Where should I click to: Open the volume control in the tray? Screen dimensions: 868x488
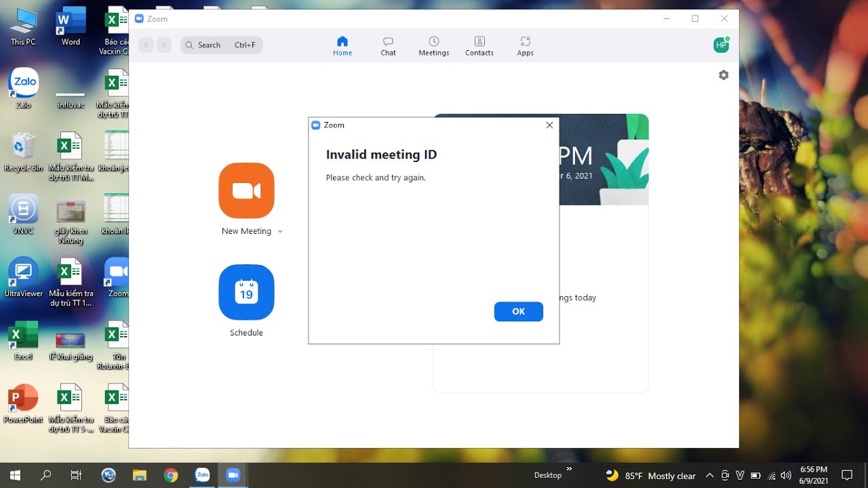coord(786,475)
